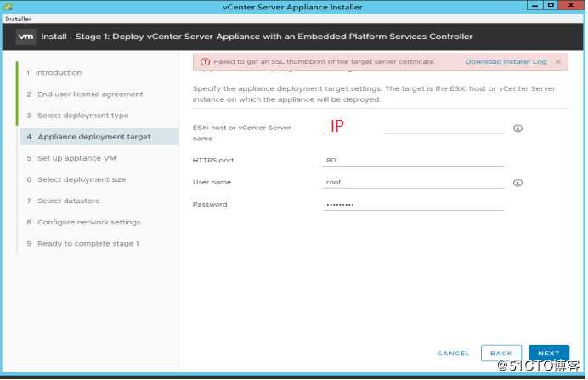Click the Password field
Viewport: 588px width, 380px height.
click(413, 204)
